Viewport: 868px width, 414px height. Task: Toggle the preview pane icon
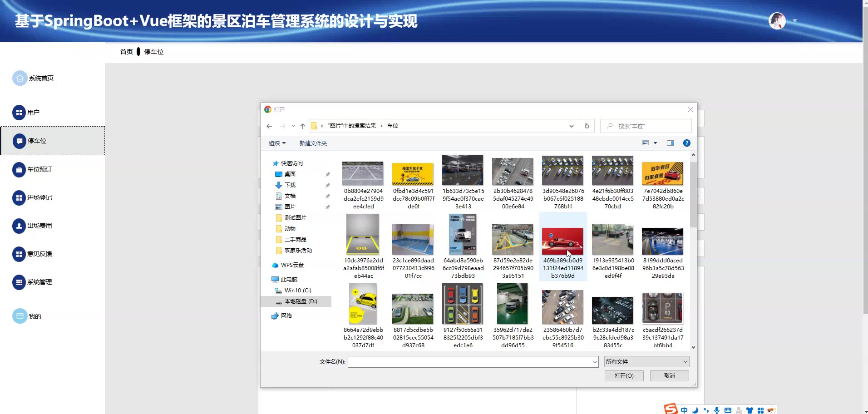[670, 143]
